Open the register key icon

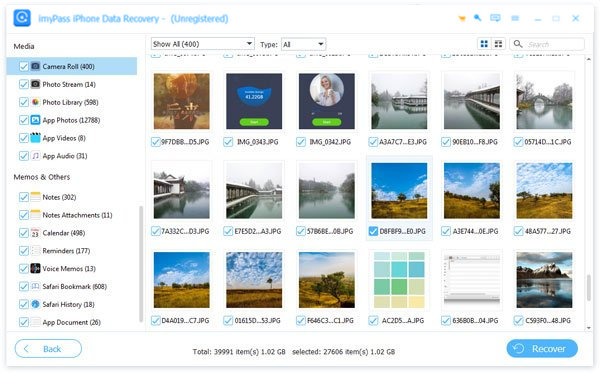click(477, 18)
